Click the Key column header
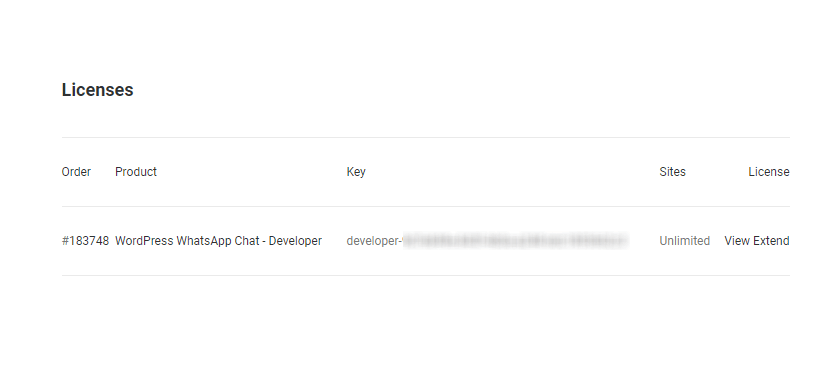 (356, 172)
